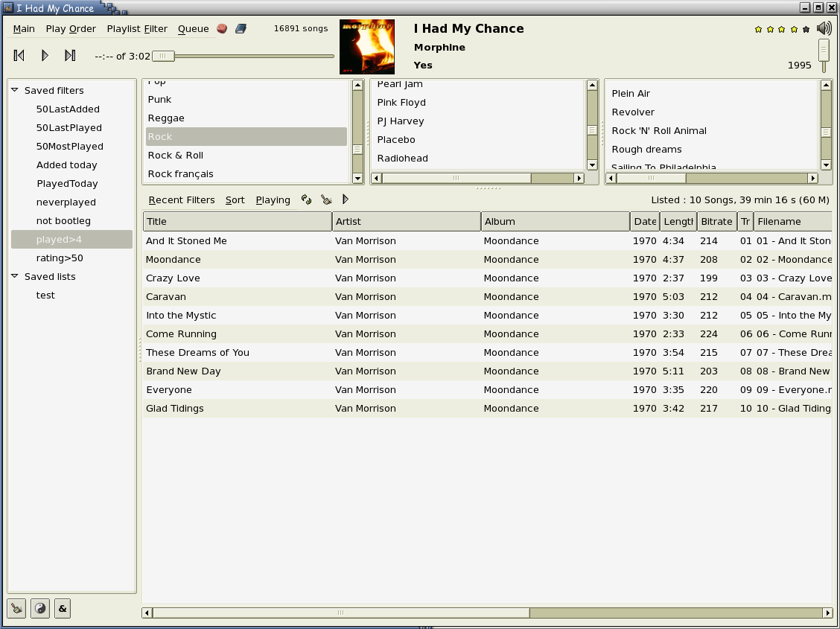Toggle the ampersand match mode button
This screenshot has height=629, width=840.
click(x=63, y=609)
